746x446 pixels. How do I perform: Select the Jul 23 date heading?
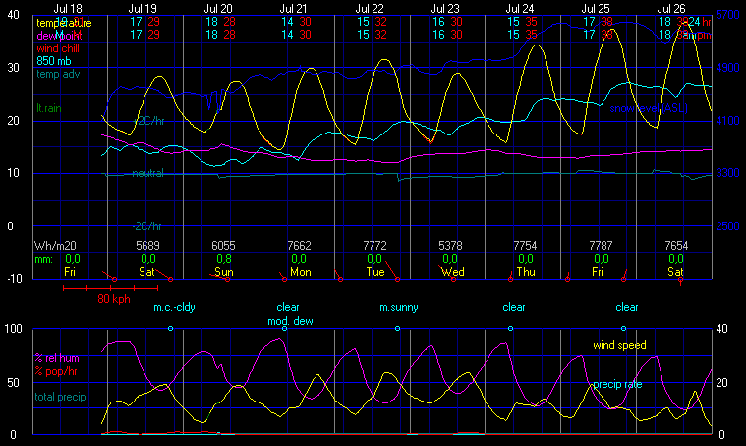(445, 9)
